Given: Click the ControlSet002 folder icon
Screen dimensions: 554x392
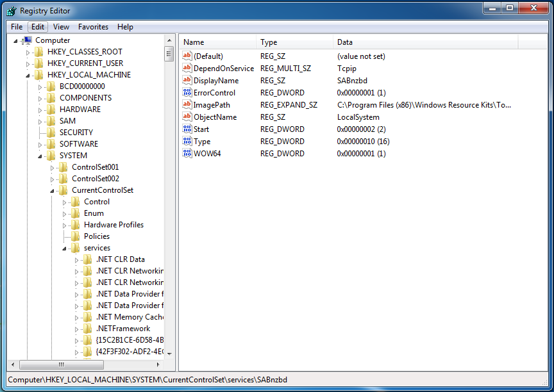Looking at the screenshot, I should pyautogui.click(x=63, y=179).
